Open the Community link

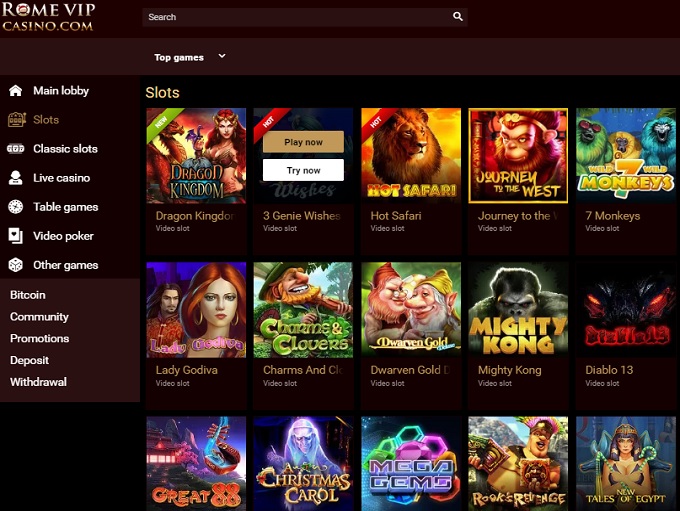pyautogui.click(x=39, y=317)
